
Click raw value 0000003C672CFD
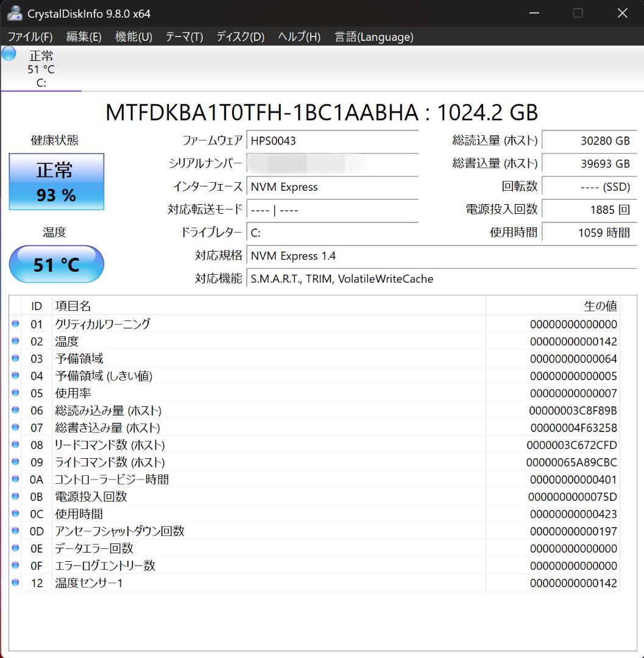(x=571, y=445)
